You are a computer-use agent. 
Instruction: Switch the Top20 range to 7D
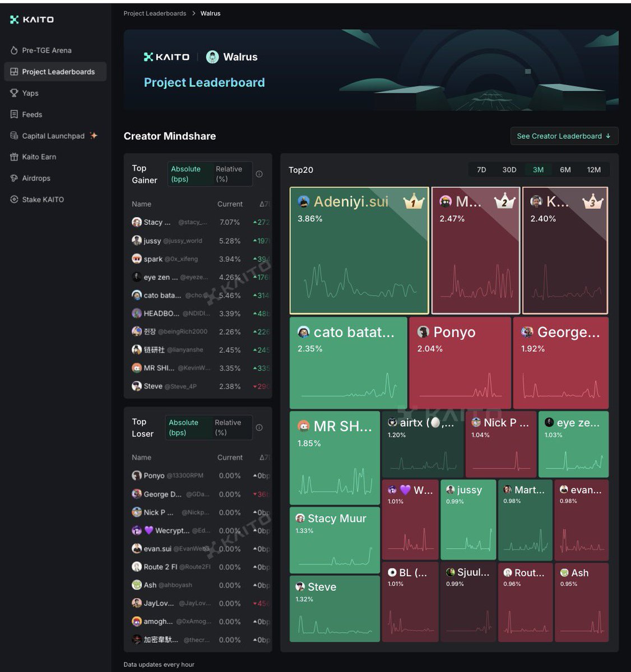(481, 170)
